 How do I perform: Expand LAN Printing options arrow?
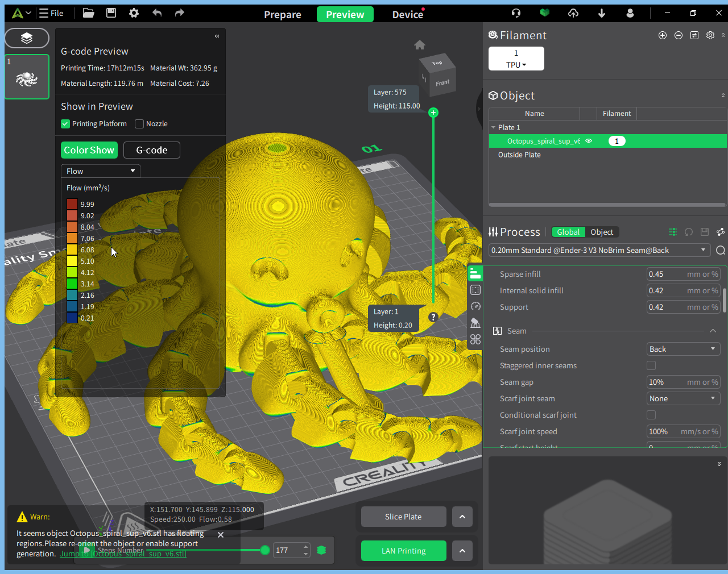(x=462, y=551)
